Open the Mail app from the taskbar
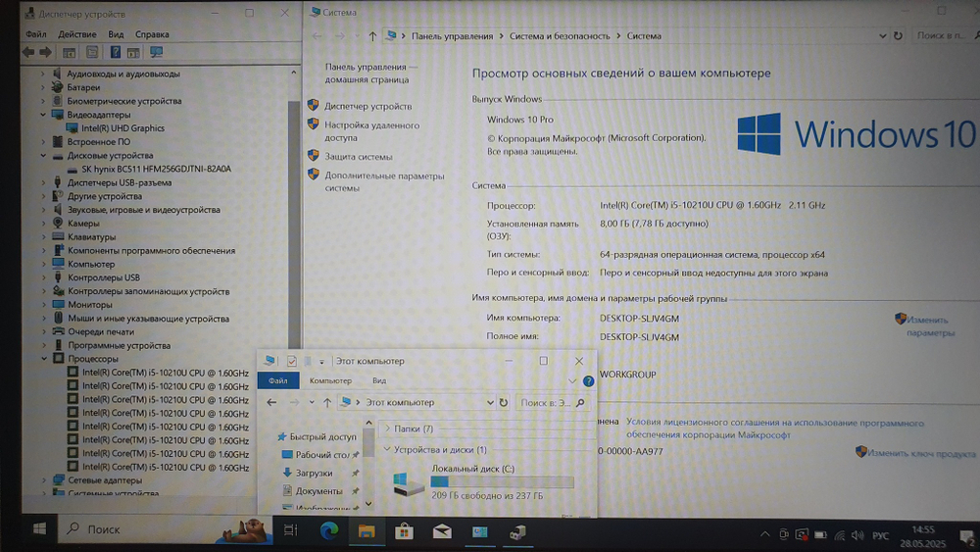980x552 pixels. (x=442, y=531)
